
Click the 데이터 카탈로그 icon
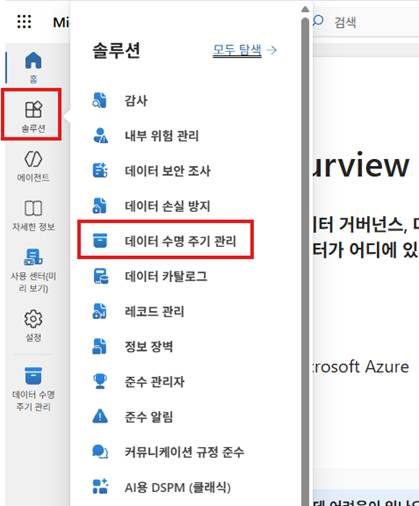tap(100, 276)
